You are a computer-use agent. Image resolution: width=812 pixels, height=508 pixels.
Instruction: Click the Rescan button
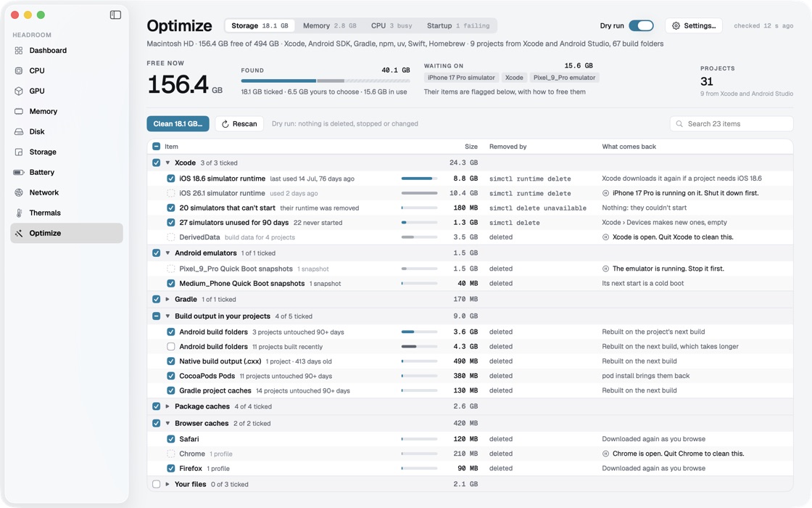pos(239,124)
